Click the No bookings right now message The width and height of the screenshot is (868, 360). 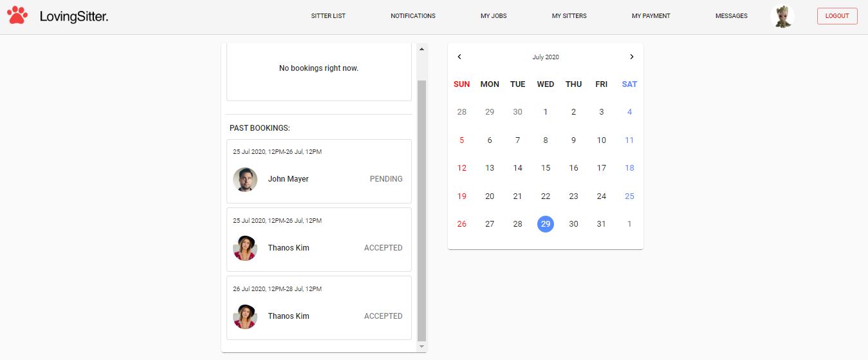click(x=319, y=68)
